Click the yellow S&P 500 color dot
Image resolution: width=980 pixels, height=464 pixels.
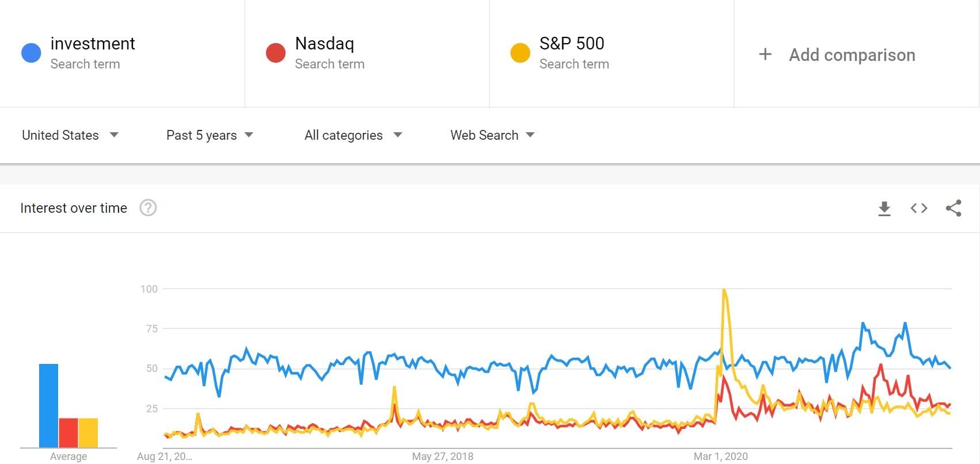pos(520,53)
